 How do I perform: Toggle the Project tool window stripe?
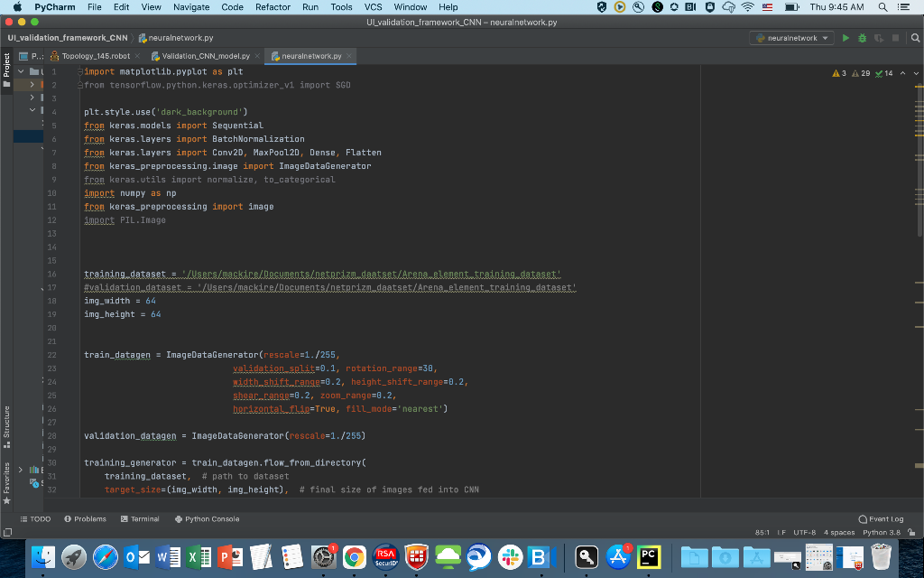pyautogui.click(x=7, y=65)
